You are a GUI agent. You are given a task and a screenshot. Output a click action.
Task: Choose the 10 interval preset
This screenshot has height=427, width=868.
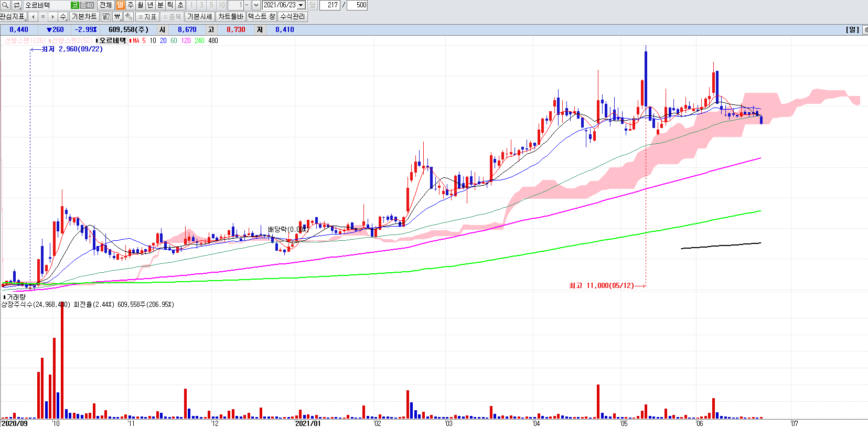[x=221, y=5]
